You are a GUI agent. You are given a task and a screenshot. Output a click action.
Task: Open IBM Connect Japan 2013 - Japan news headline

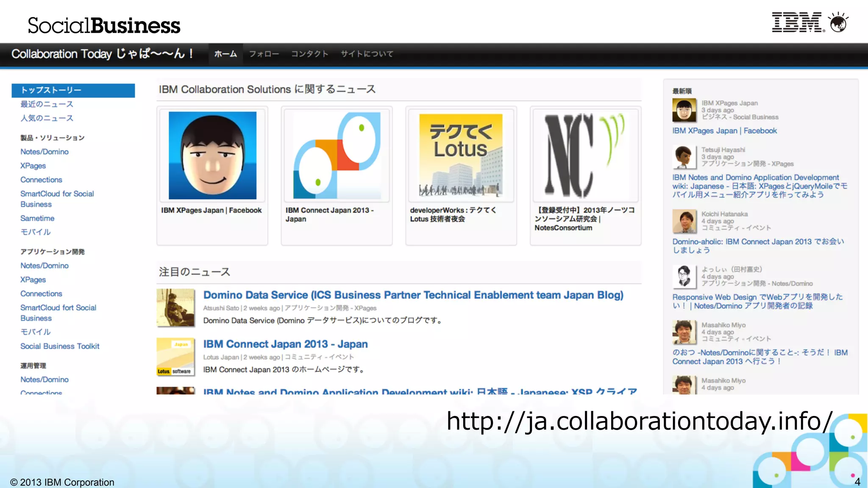coord(285,344)
